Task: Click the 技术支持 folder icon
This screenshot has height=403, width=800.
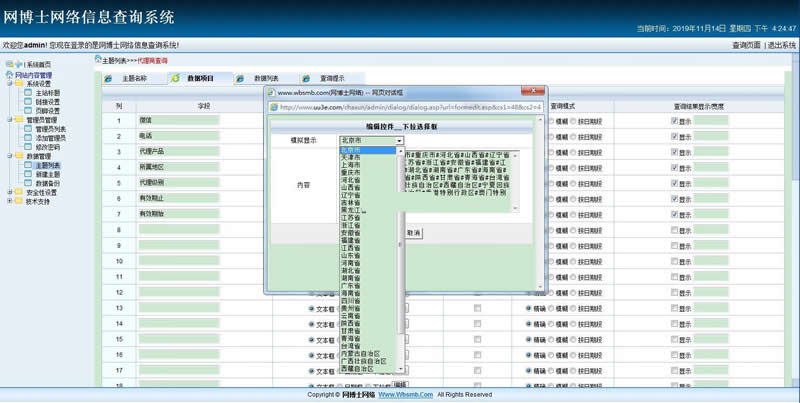Action: click(19, 202)
